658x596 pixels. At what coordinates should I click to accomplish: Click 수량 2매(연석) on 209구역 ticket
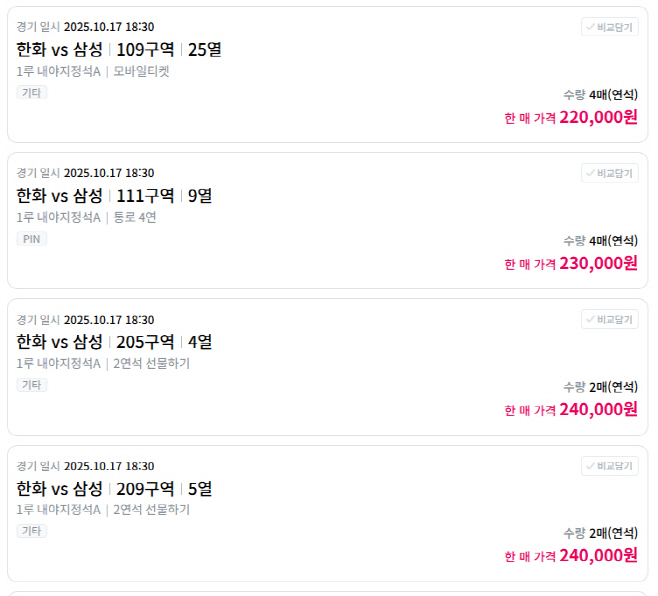[x=600, y=533]
